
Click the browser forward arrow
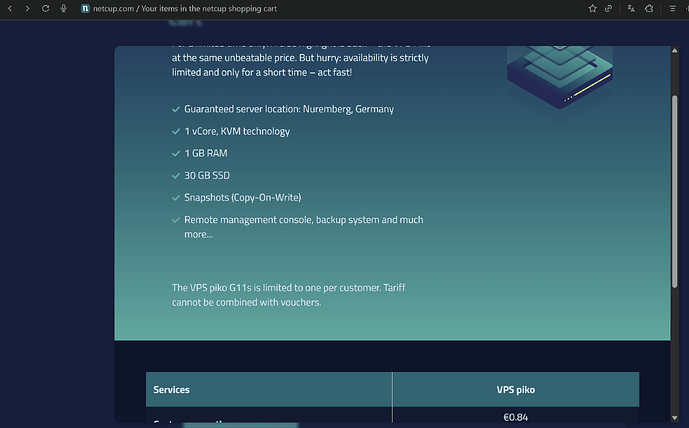click(x=26, y=8)
